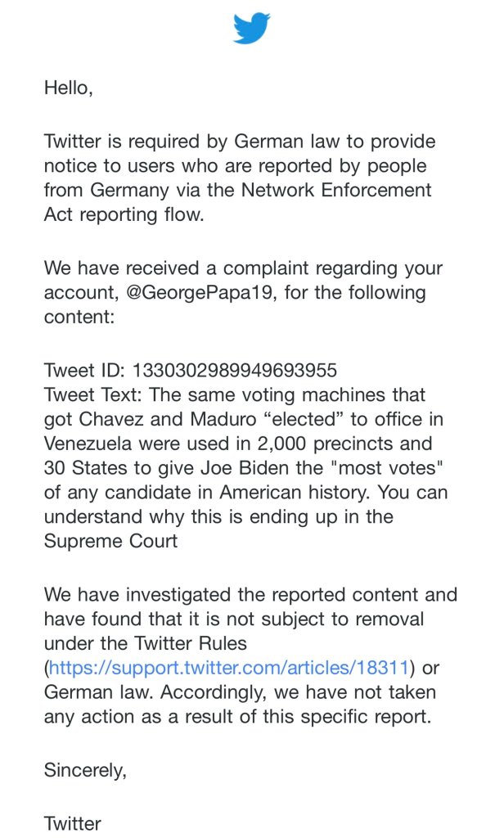The height and width of the screenshot is (838, 504).
Task: Click the "Sincerely," closing line
Action: [85, 770]
